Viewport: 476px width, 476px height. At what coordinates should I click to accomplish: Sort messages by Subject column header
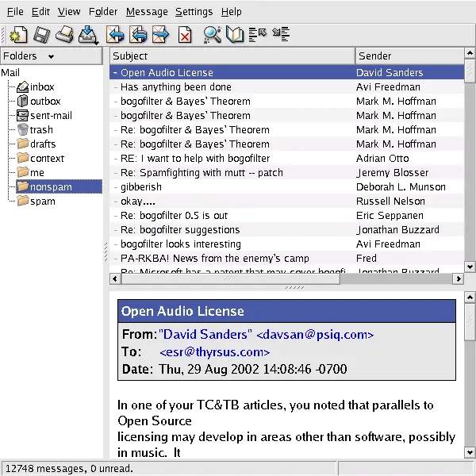232,56
